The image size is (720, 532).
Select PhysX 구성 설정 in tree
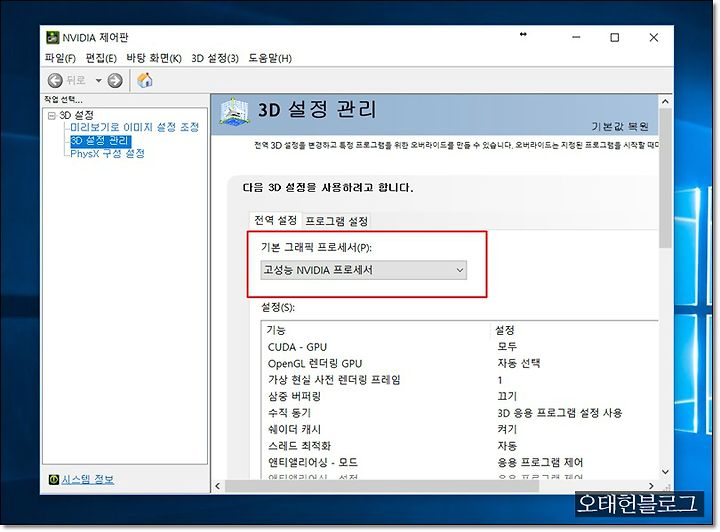[x=107, y=153]
